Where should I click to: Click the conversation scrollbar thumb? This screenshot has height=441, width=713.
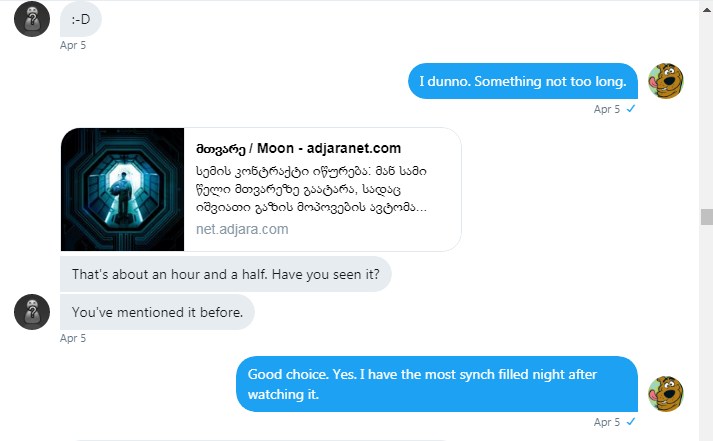click(706, 218)
